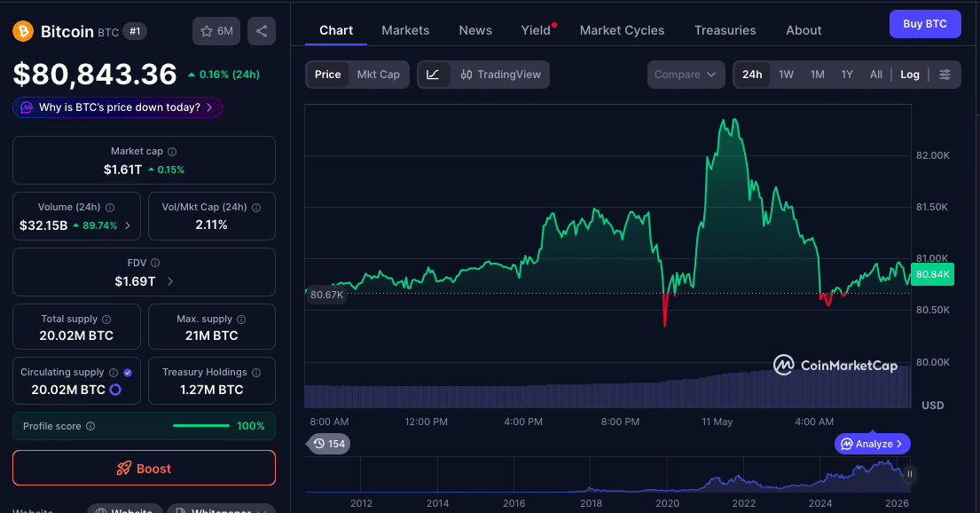Toggle the Mkt Cap chart mode

pos(378,75)
